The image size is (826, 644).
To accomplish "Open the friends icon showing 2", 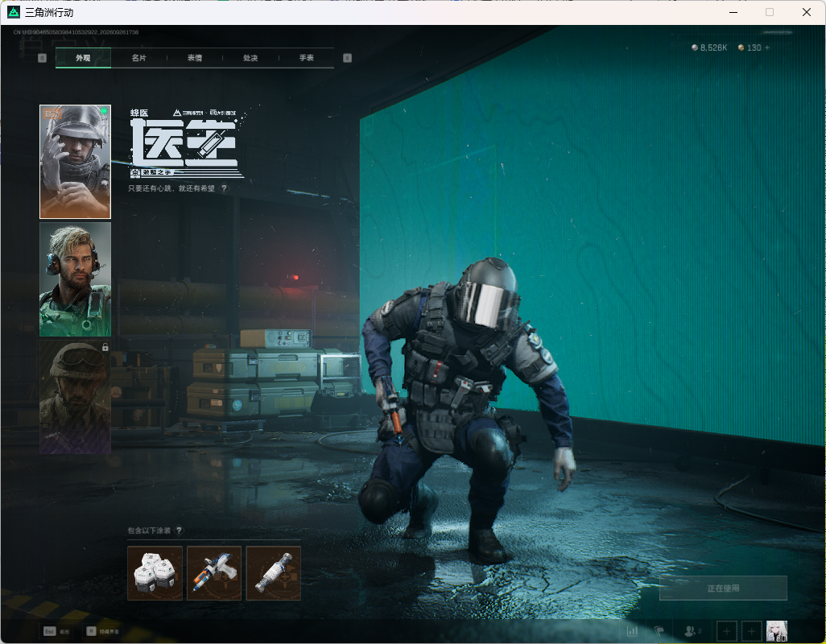I will (692, 630).
